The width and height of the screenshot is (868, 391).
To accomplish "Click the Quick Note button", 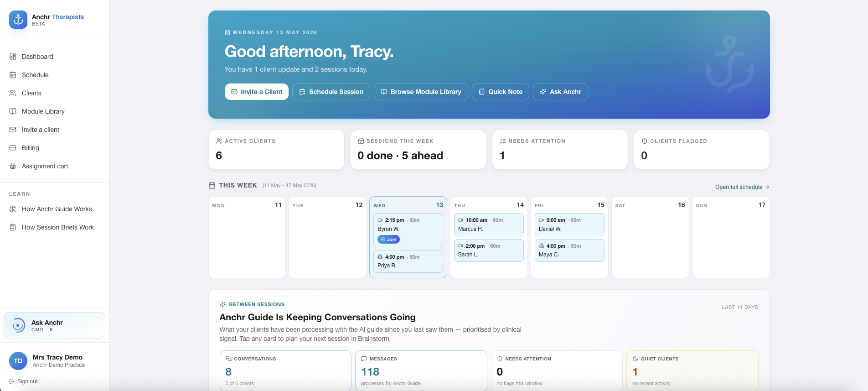I will click(501, 92).
